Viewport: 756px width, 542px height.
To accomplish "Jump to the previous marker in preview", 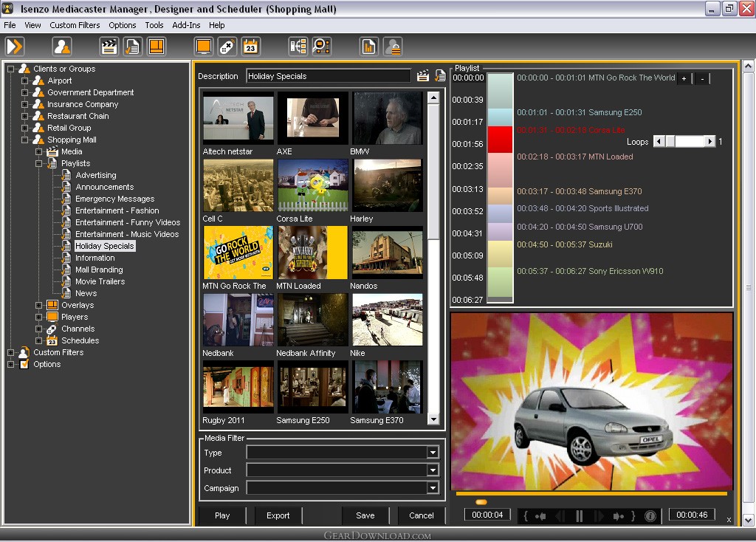I will point(540,516).
